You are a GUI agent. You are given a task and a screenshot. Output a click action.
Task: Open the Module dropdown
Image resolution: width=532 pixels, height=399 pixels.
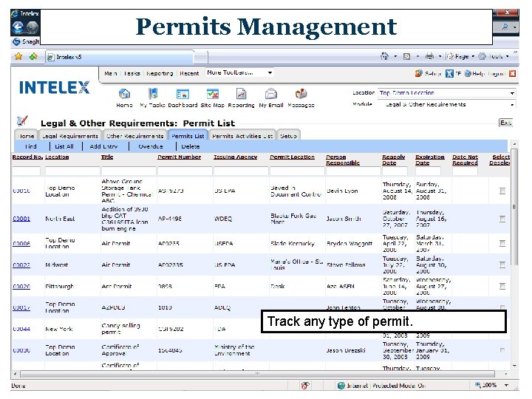point(447,104)
